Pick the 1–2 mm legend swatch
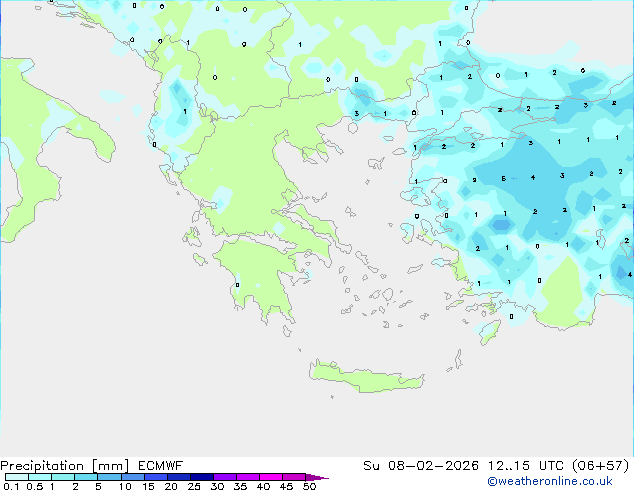Screen dimensions: 634x490 tap(63, 477)
